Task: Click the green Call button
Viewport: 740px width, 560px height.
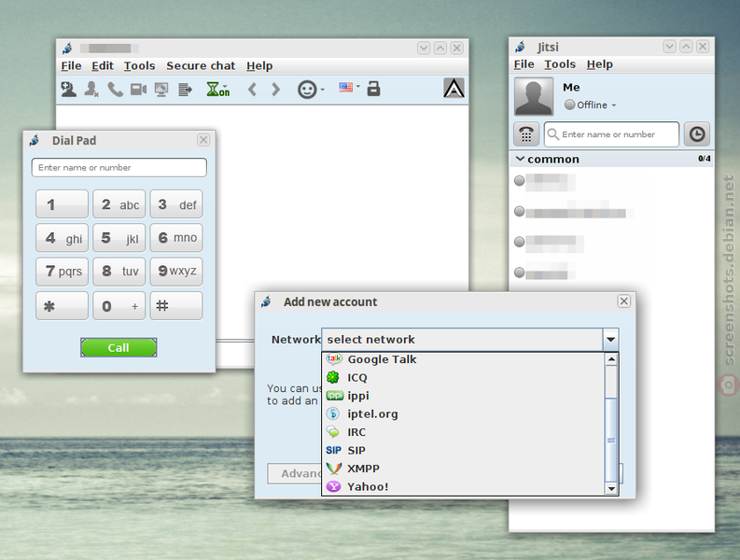Action: 119,347
